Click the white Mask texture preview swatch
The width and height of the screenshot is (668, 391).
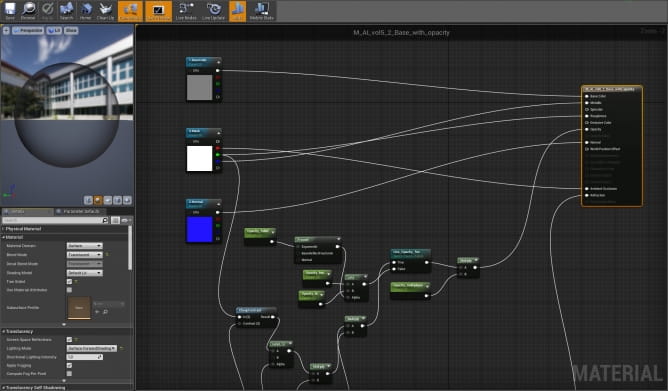[199, 158]
